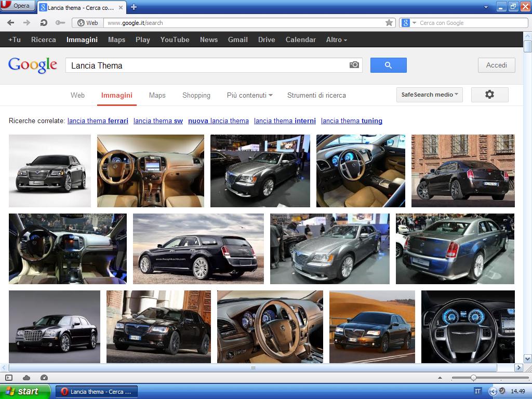
Task: Open SafeSearch medio dropdown
Action: click(430, 95)
